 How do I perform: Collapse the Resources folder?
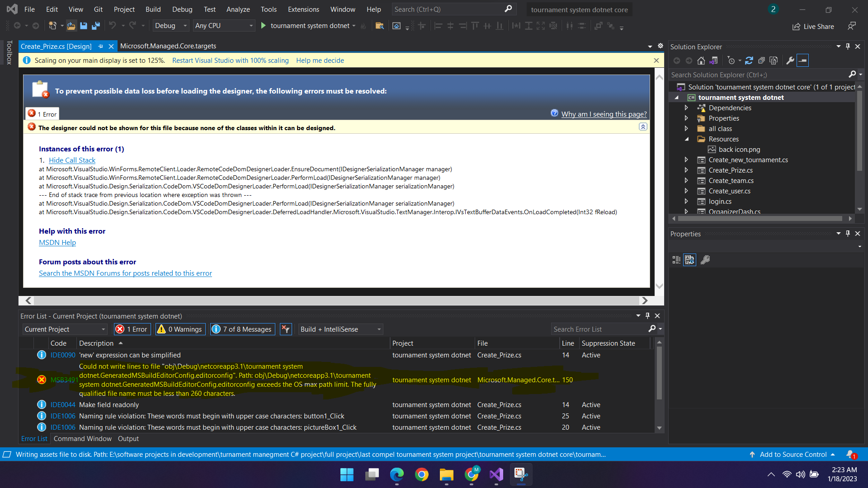686,139
